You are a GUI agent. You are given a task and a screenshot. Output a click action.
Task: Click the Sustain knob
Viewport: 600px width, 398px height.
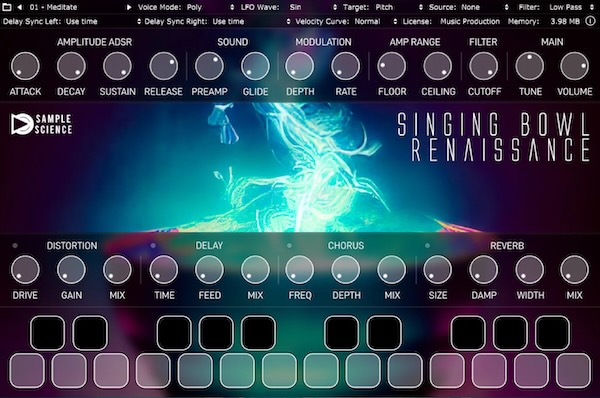[117, 66]
